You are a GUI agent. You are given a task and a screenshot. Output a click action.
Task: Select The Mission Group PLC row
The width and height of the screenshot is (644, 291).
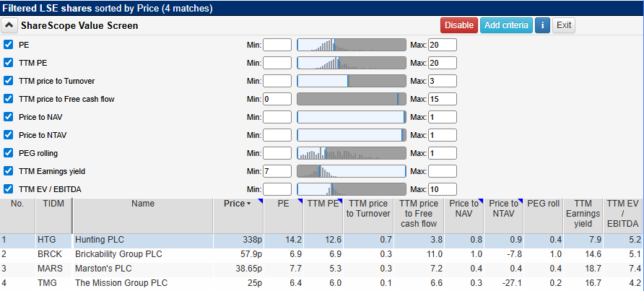click(322, 283)
